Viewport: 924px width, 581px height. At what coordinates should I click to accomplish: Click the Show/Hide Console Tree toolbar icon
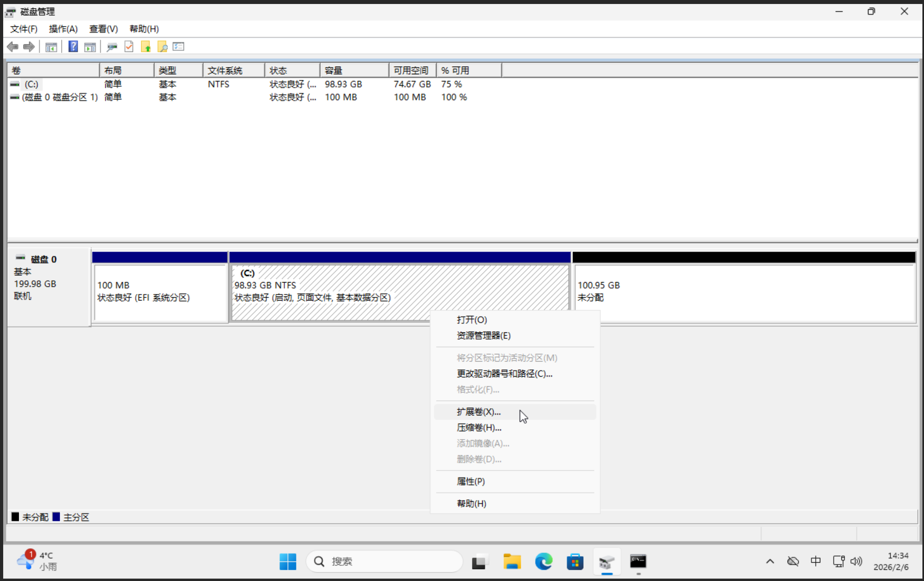[x=51, y=47]
